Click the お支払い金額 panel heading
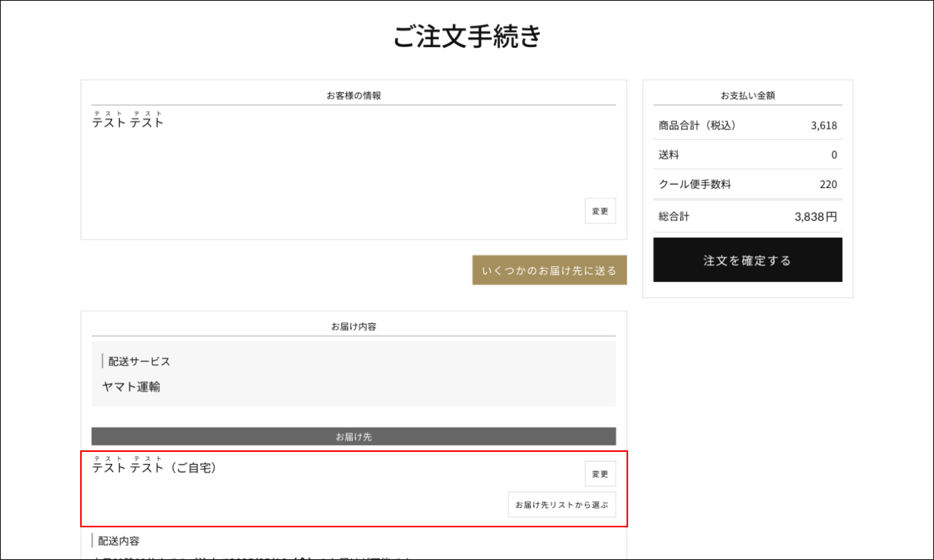This screenshot has width=934, height=560. pyautogui.click(x=747, y=96)
